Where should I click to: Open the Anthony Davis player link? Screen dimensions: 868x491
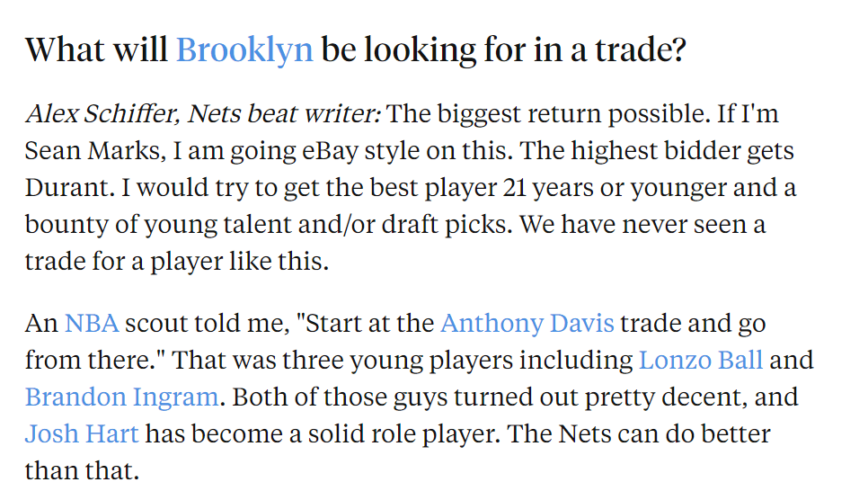pos(527,324)
